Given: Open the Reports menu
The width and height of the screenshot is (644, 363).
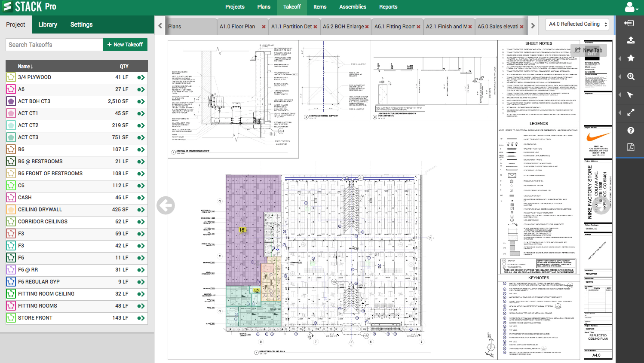Looking at the screenshot, I should pos(388,7).
